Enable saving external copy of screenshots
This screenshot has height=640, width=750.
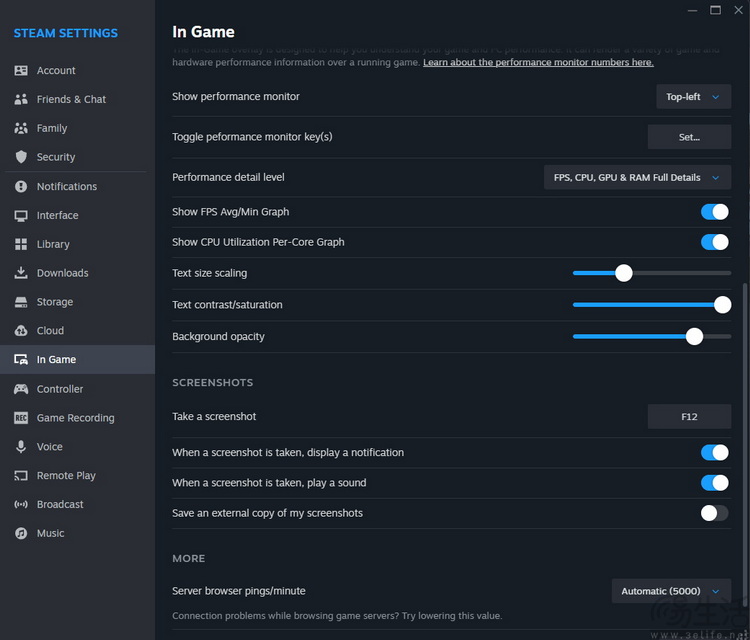coord(715,513)
